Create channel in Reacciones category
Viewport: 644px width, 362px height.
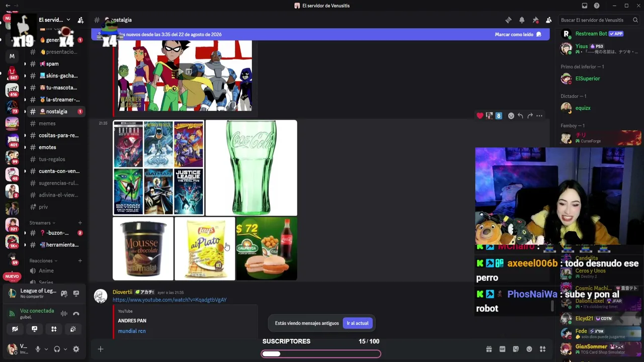click(x=80, y=261)
